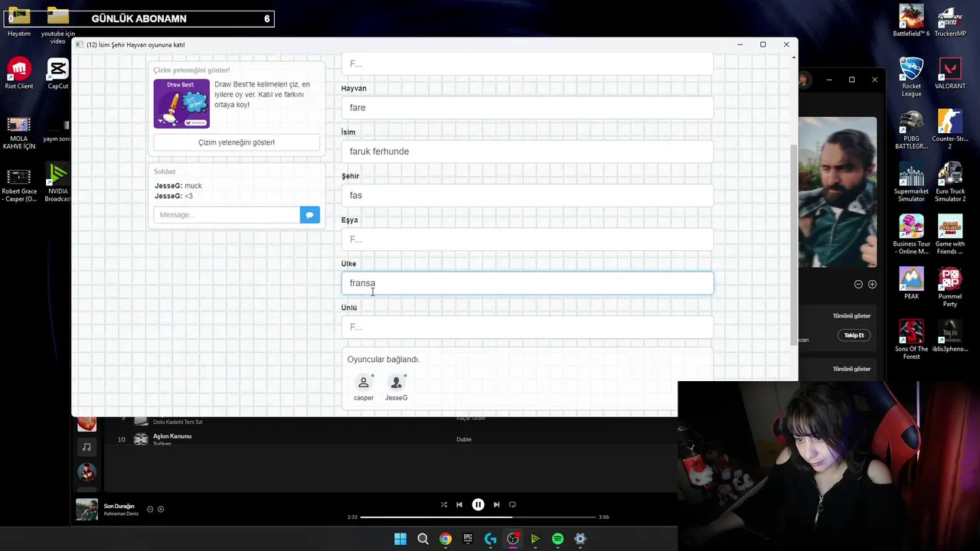Click the İsim field with faruk ferhunde

(x=527, y=152)
